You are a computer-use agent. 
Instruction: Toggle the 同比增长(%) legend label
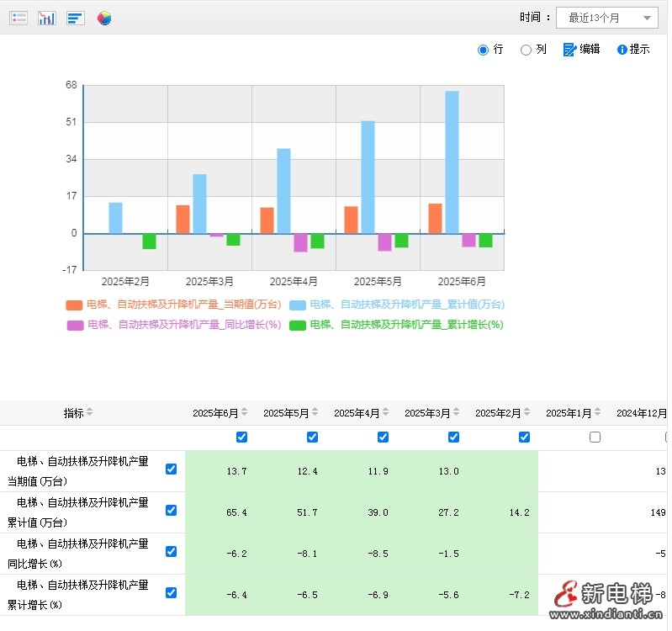coord(183,325)
